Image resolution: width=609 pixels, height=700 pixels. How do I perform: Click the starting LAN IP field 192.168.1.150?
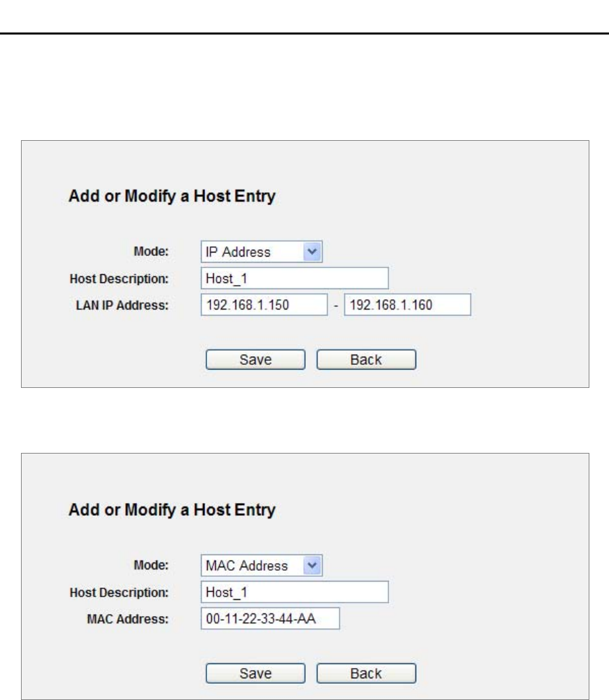[x=264, y=305]
